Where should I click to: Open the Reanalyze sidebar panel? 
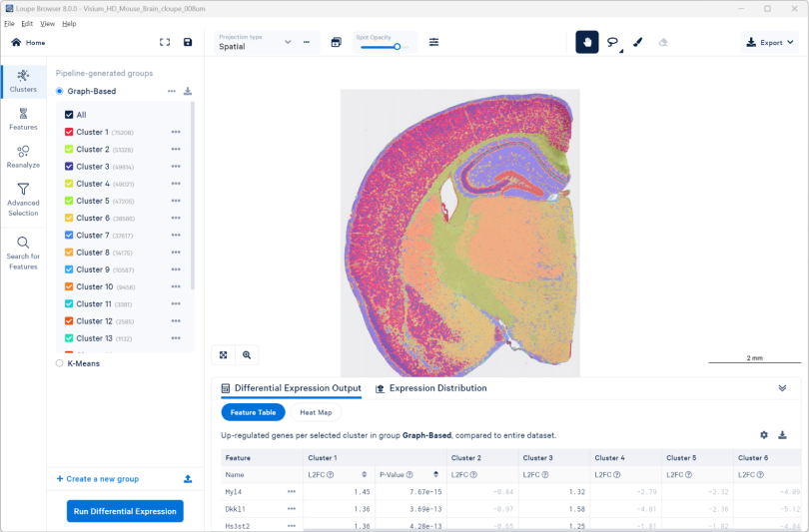click(23, 157)
